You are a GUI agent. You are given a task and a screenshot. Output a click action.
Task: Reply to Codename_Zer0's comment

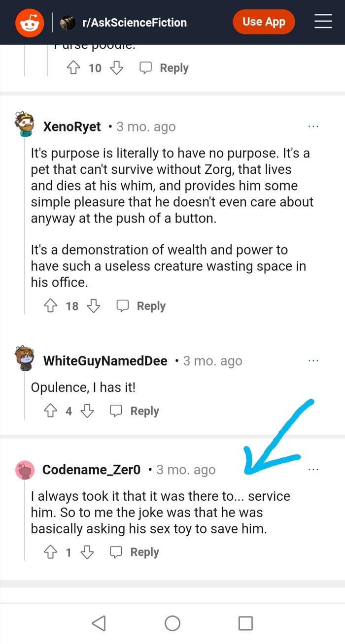tap(135, 552)
